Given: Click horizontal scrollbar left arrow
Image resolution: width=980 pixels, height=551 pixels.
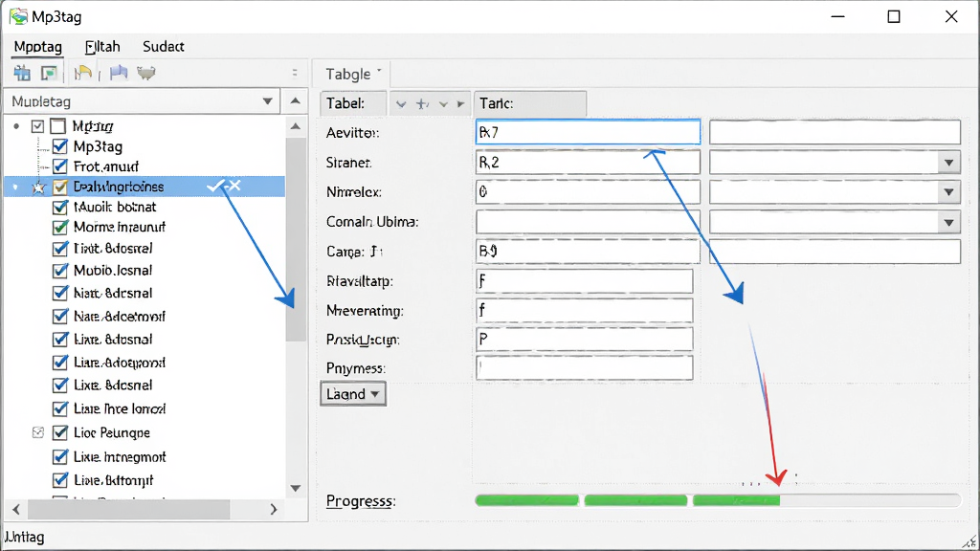Looking at the screenshot, I should point(16,509).
